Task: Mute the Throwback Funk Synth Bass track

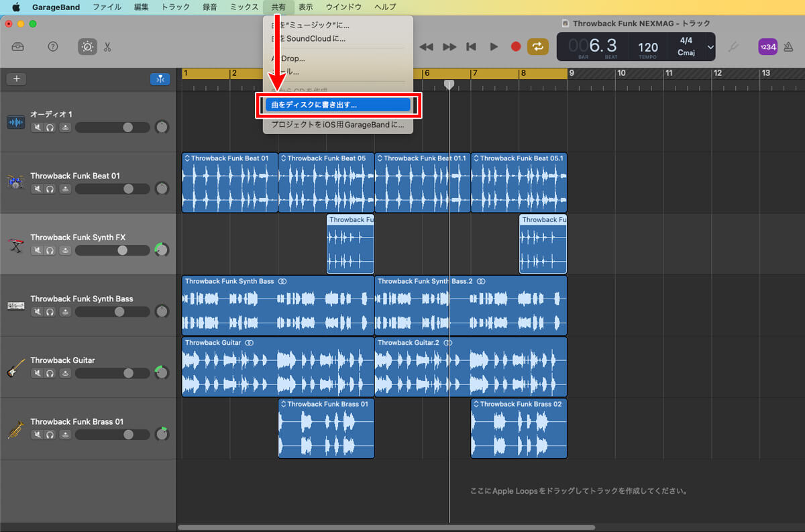Action: [x=38, y=312]
